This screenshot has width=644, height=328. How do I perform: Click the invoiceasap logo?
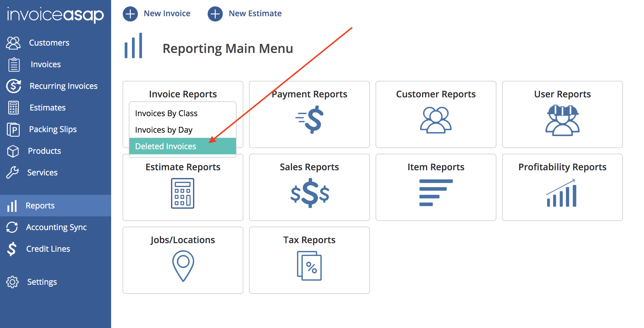click(56, 15)
